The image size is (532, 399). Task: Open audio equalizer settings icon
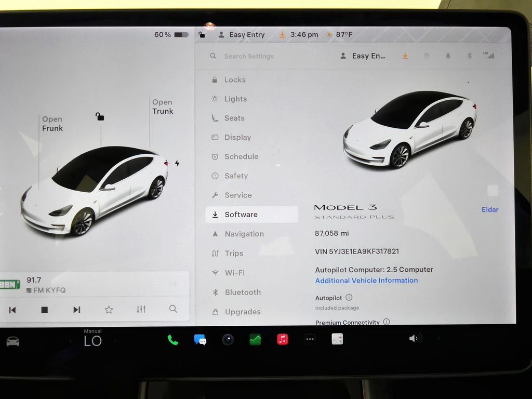click(x=141, y=309)
